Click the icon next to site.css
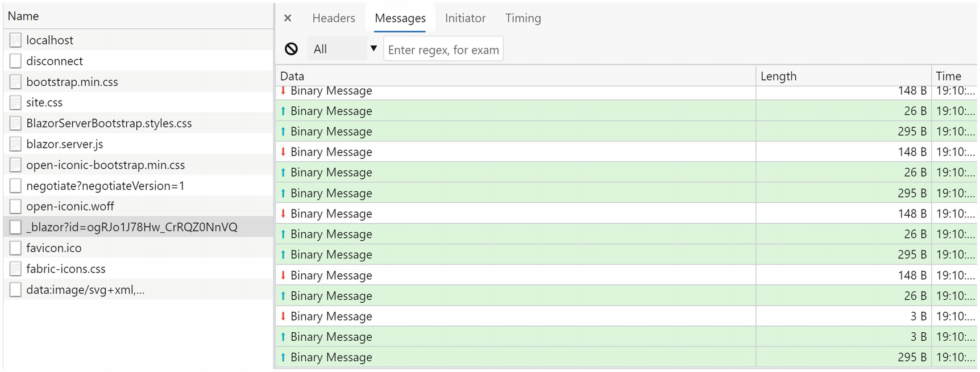This screenshot has width=980, height=372. (15, 103)
